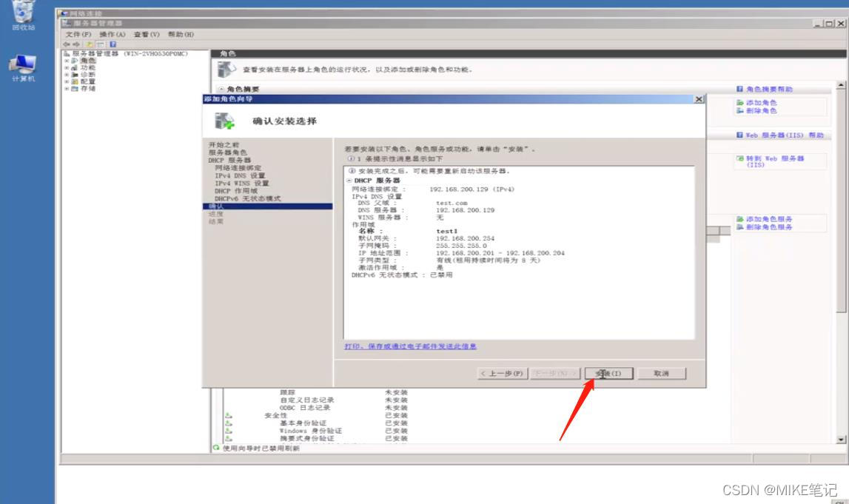Open the 文件(F) menu

[78, 34]
